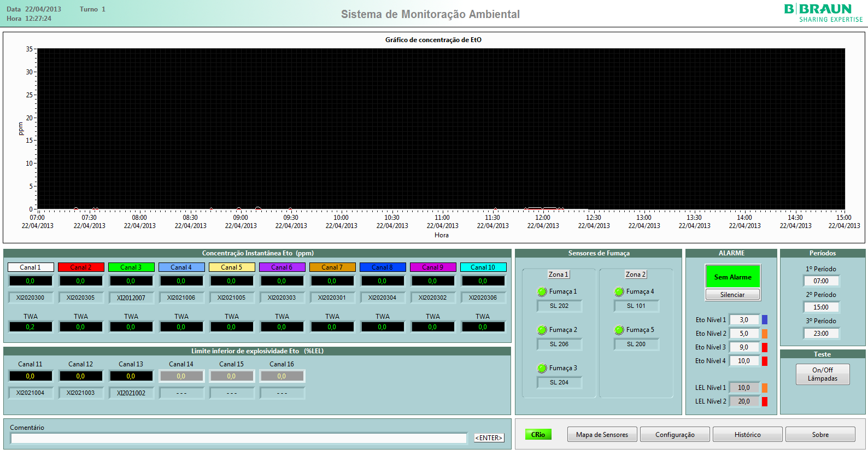Select the white Canal 1 legend label
Image resolution: width=868 pixels, height=455 pixels.
[31, 267]
